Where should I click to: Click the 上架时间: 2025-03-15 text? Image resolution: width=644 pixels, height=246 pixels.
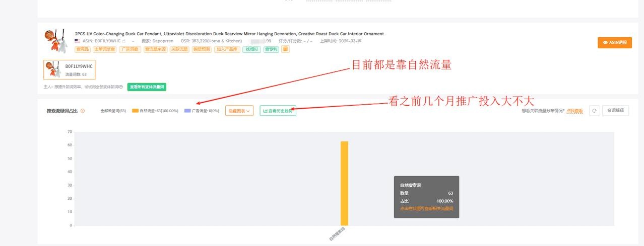(341, 41)
